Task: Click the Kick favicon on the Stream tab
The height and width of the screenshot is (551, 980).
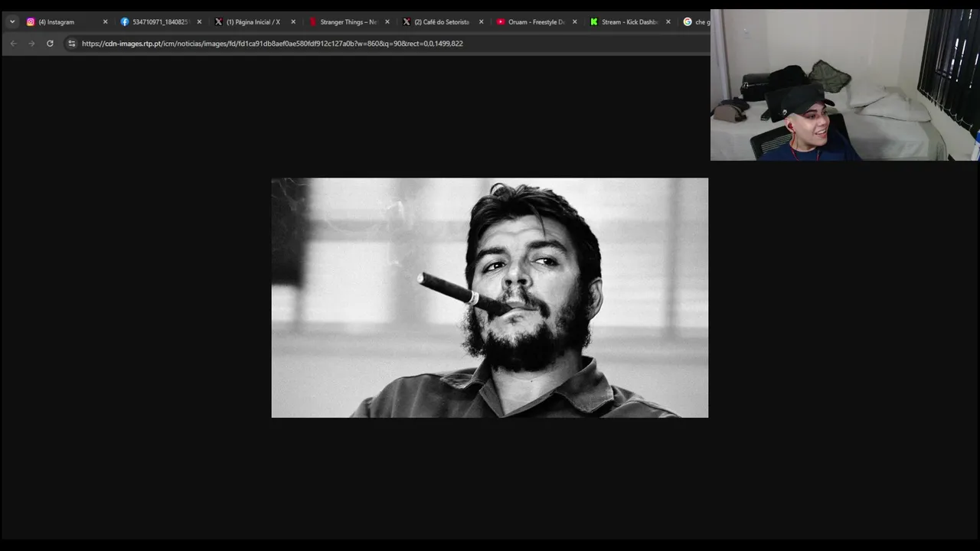Action: tap(594, 22)
